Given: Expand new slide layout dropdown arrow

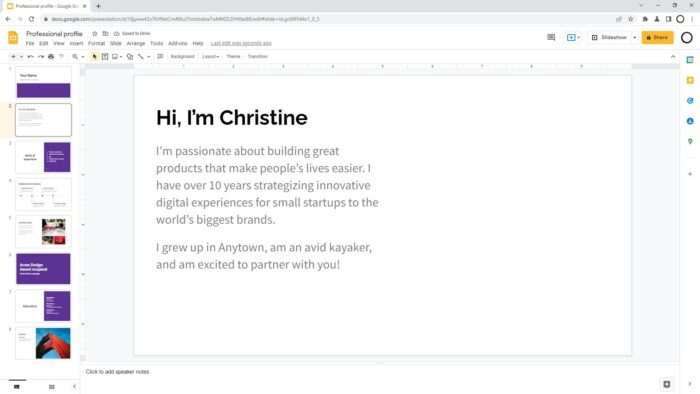Looking at the screenshot, I should [21, 57].
